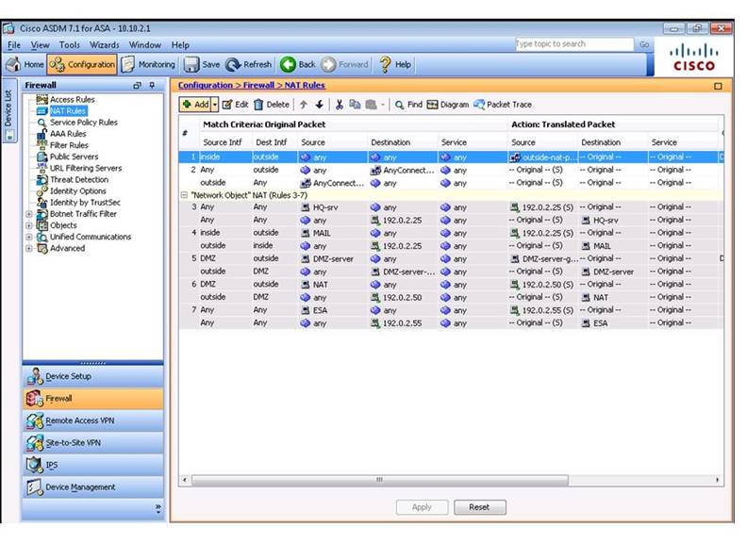The width and height of the screenshot is (747, 560).
Task: Open the Help menu
Action: point(180,45)
